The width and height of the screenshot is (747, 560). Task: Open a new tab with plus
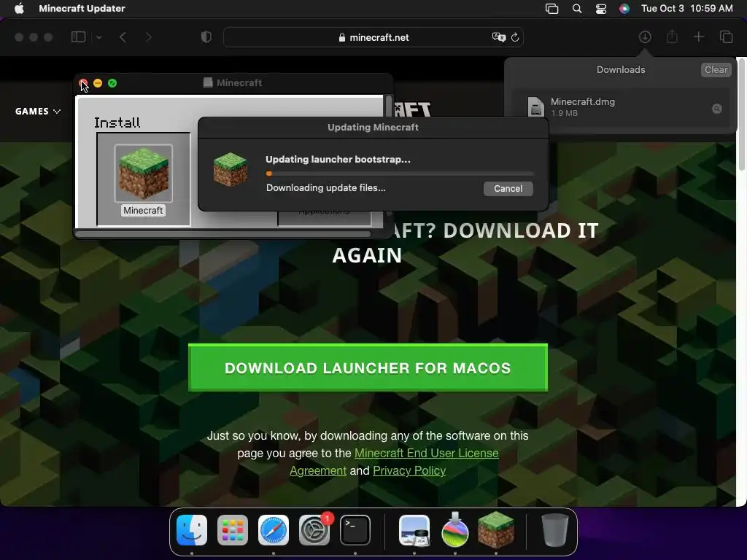(698, 37)
